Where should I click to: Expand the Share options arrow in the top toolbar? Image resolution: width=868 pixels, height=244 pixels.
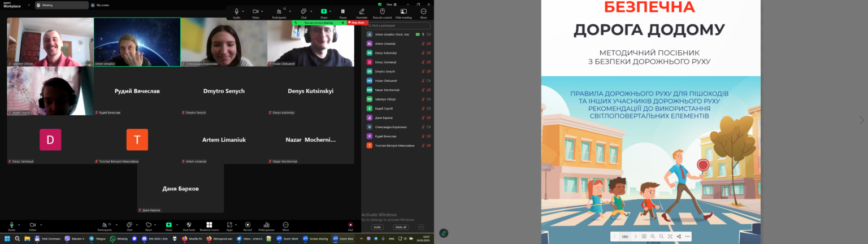tap(331, 11)
